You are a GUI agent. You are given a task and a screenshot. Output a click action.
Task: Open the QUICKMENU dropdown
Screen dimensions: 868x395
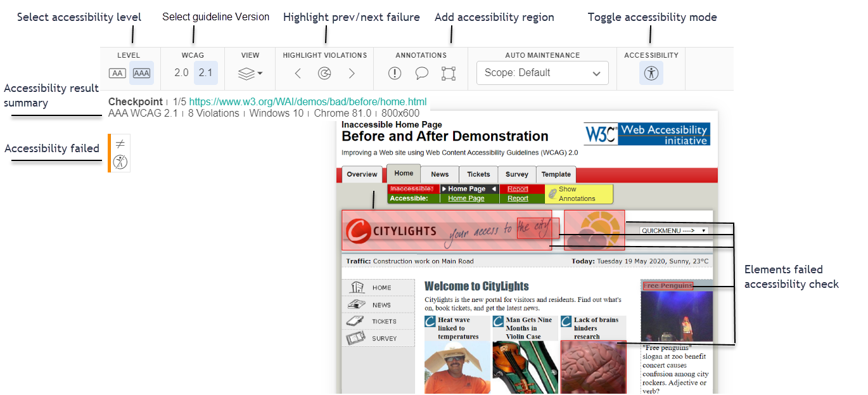[673, 231]
